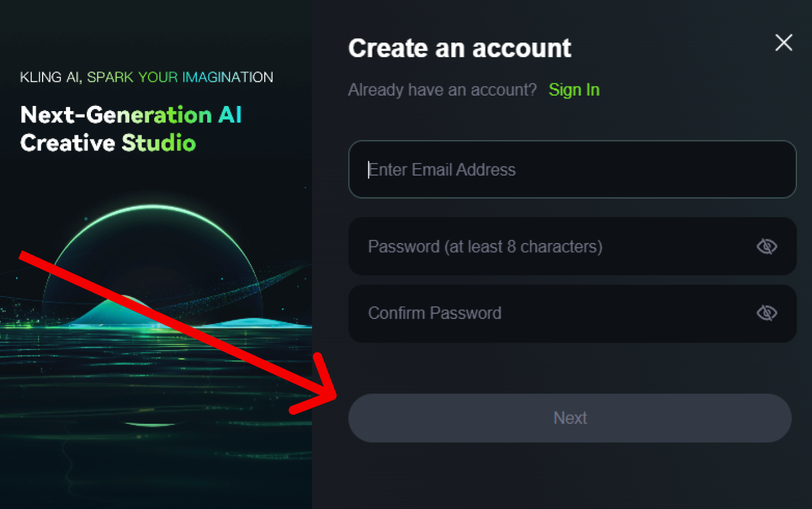Screen dimensions: 812x509
Task: Click the glowing planet dome illustration
Action: point(153,253)
